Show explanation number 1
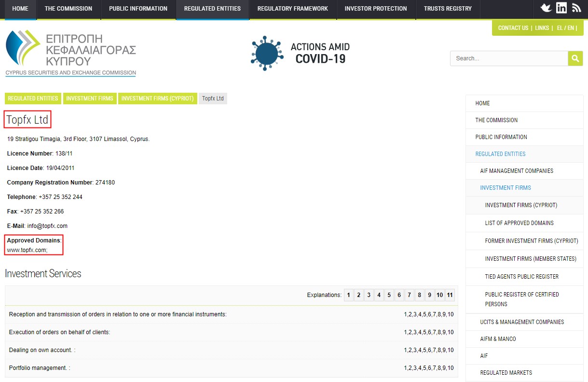The width and height of the screenshot is (588, 382). pos(349,295)
